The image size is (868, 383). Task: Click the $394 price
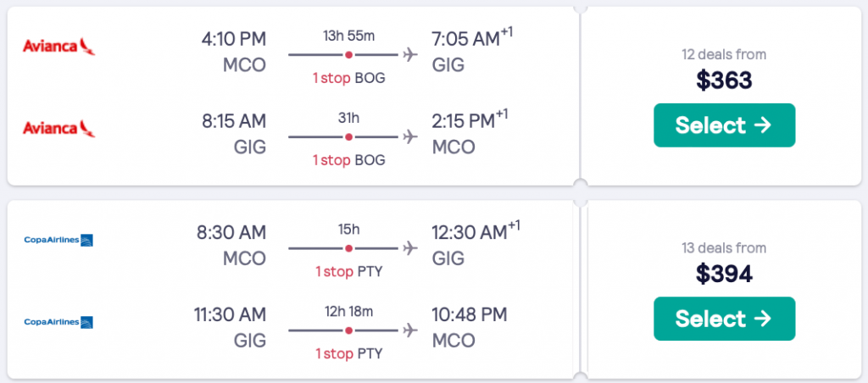[x=724, y=274]
